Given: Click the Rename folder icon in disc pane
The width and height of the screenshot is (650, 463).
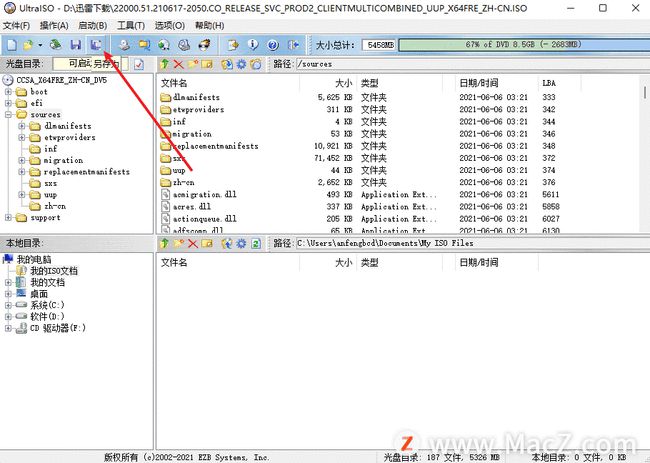Looking at the screenshot, I should click(207, 64).
